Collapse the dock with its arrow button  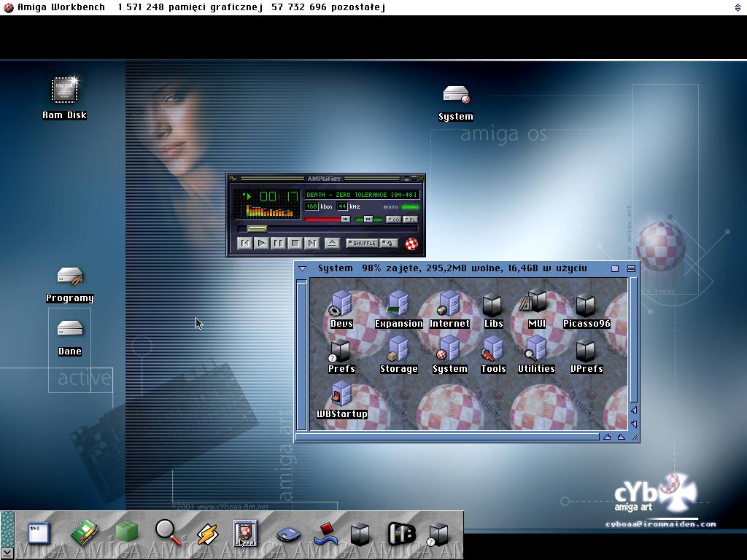coord(7,553)
